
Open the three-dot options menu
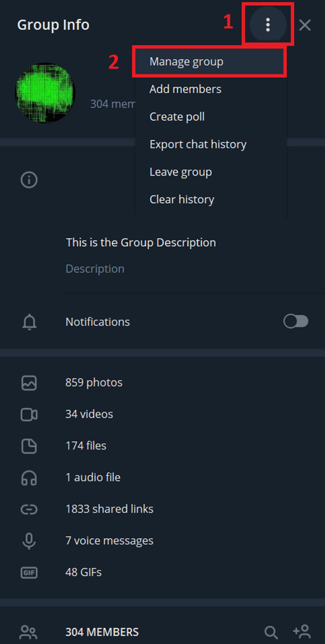click(268, 25)
